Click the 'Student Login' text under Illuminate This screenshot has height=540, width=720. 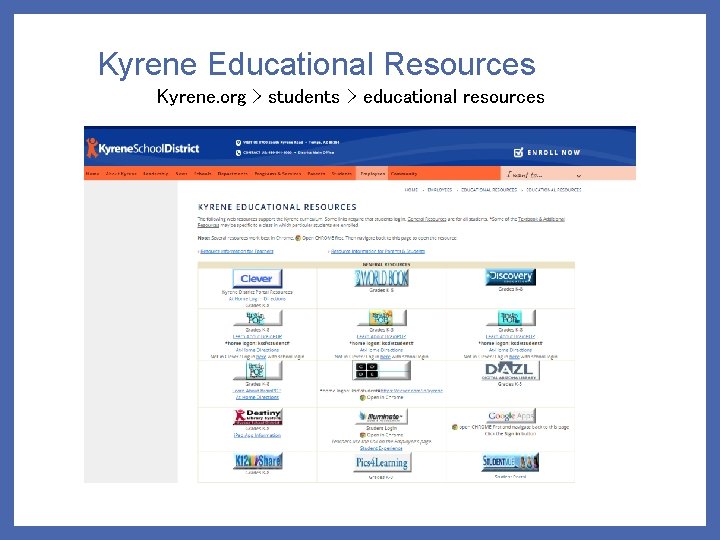(x=381, y=428)
